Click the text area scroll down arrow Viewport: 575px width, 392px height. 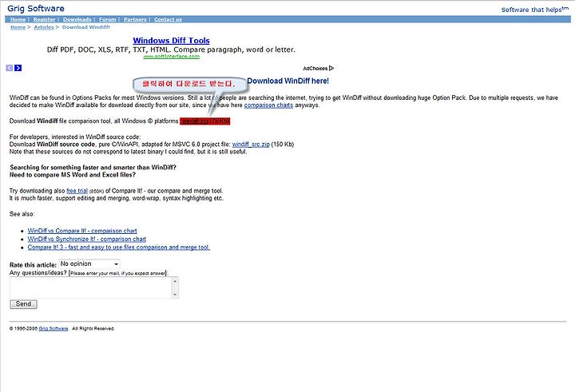click(175, 294)
